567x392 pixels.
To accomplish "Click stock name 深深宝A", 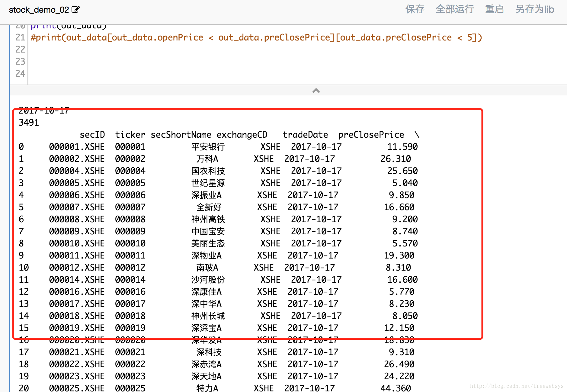I will pos(207,328).
